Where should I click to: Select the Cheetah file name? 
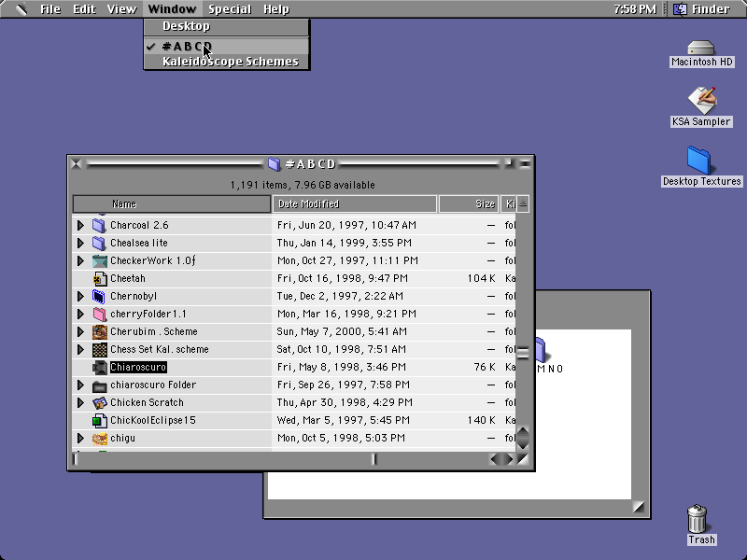click(128, 278)
